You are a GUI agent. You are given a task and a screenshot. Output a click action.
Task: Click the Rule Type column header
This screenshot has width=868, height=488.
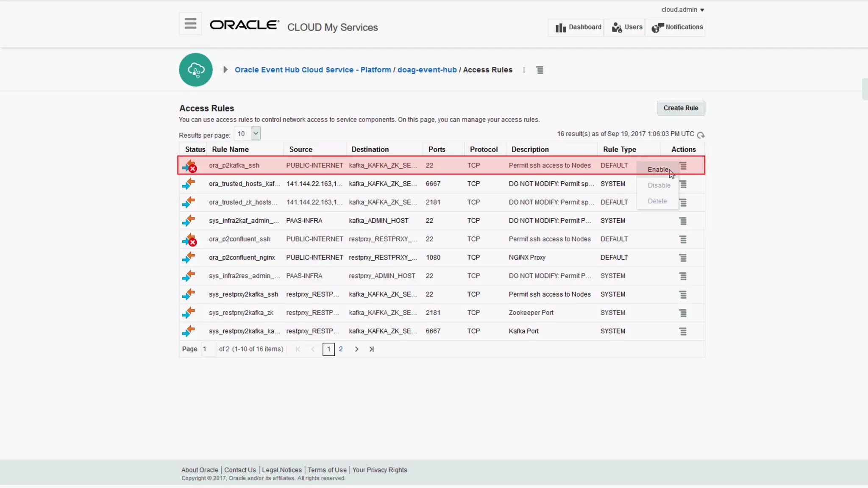click(x=619, y=150)
